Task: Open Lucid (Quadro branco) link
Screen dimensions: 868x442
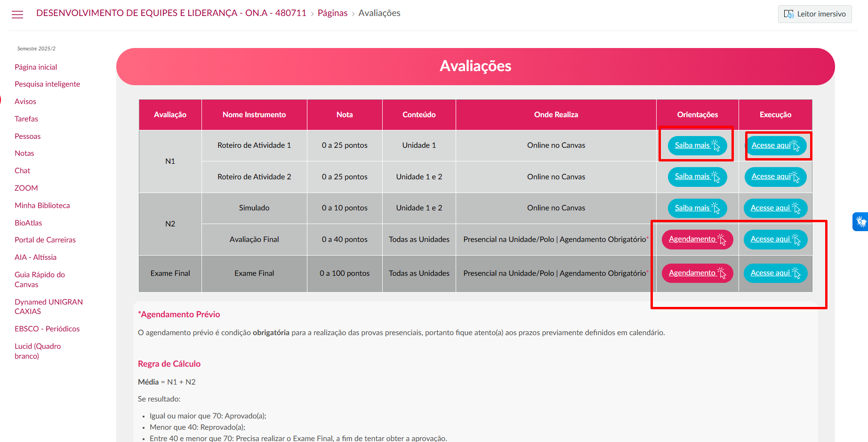Action: 38,351
